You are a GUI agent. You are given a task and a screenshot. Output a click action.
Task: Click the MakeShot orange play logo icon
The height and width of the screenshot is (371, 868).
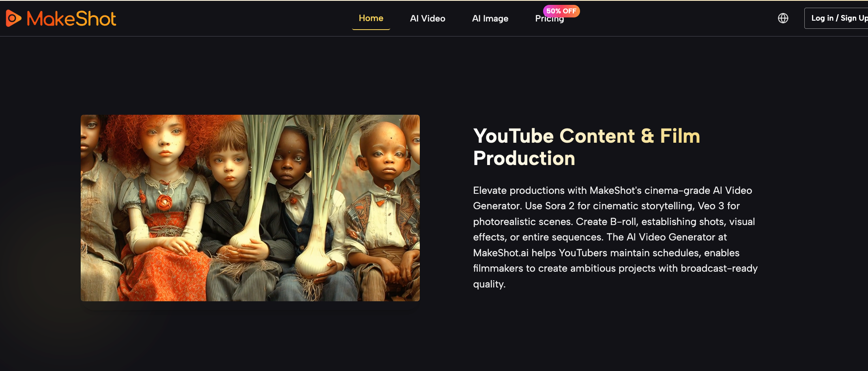(13, 18)
